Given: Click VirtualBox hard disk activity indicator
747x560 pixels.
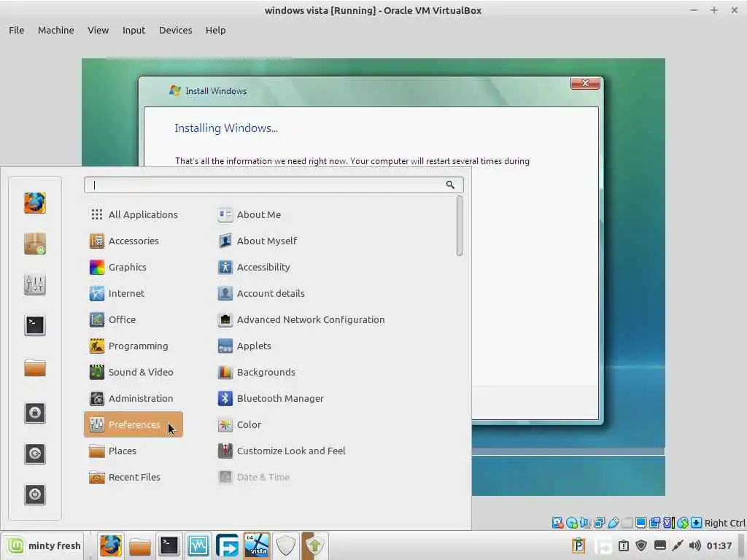Looking at the screenshot, I should point(557,523).
